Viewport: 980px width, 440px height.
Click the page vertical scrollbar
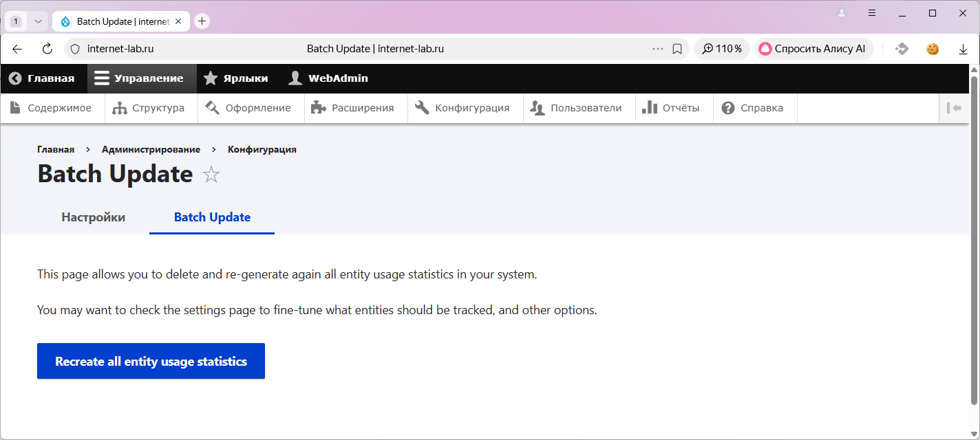pos(974,241)
